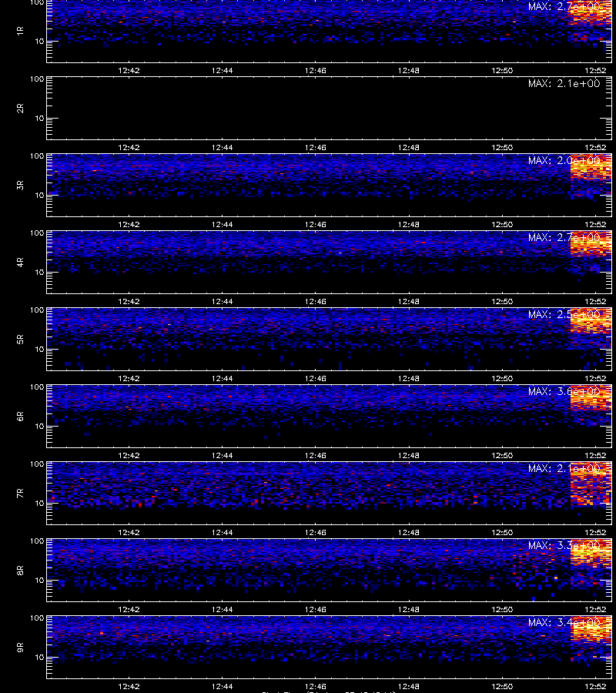
Task: Click the 10 y-axis label of 2R panel
Action: (x=39, y=119)
